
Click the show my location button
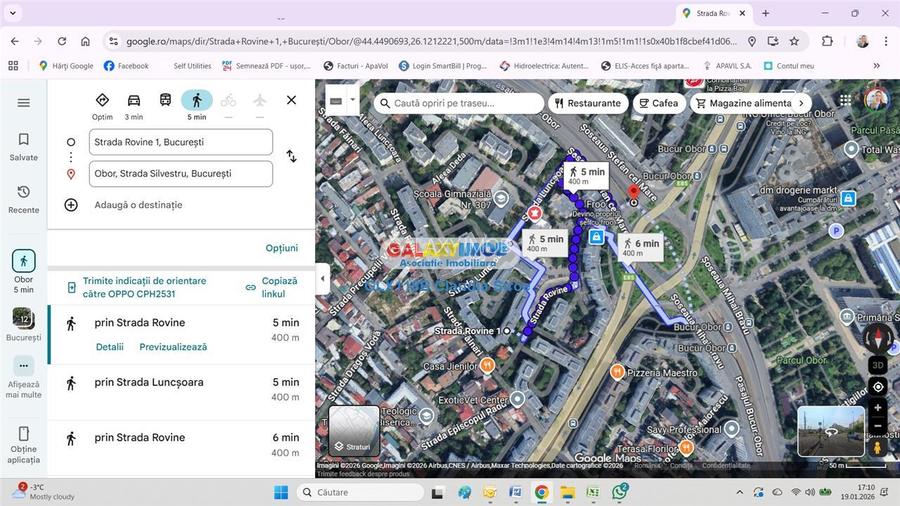(x=878, y=387)
